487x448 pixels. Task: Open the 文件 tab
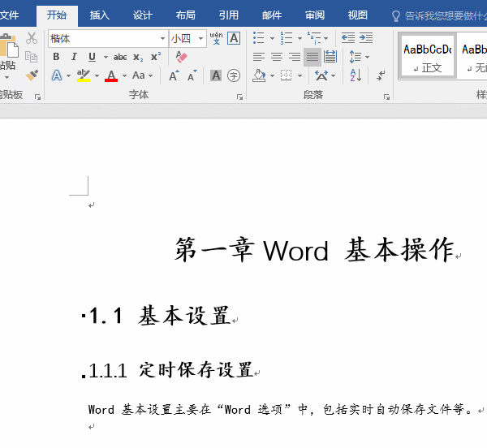9,15
